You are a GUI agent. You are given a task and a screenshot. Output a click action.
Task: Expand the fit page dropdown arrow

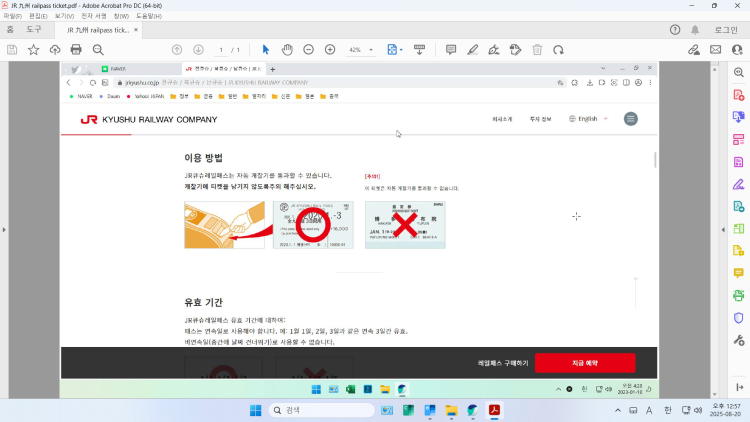[x=401, y=50]
